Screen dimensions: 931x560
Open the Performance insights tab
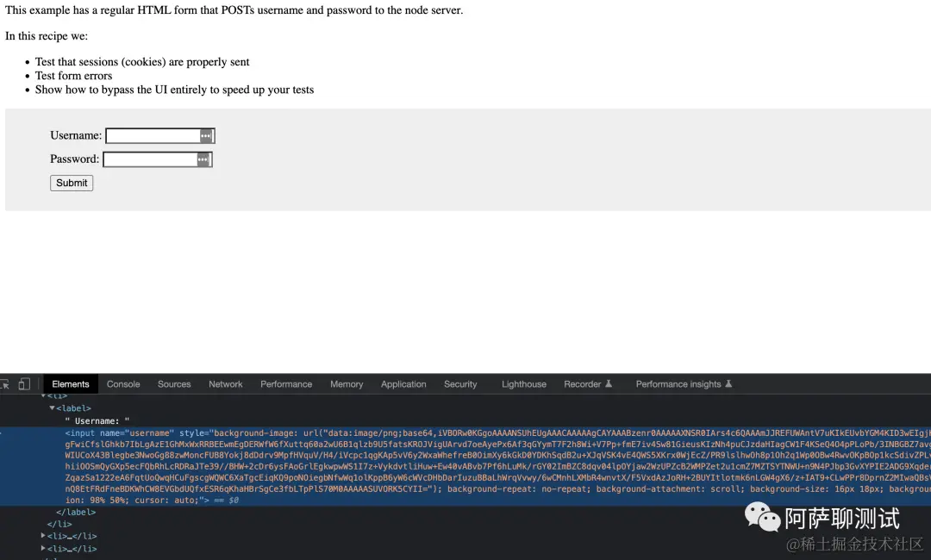tap(684, 384)
